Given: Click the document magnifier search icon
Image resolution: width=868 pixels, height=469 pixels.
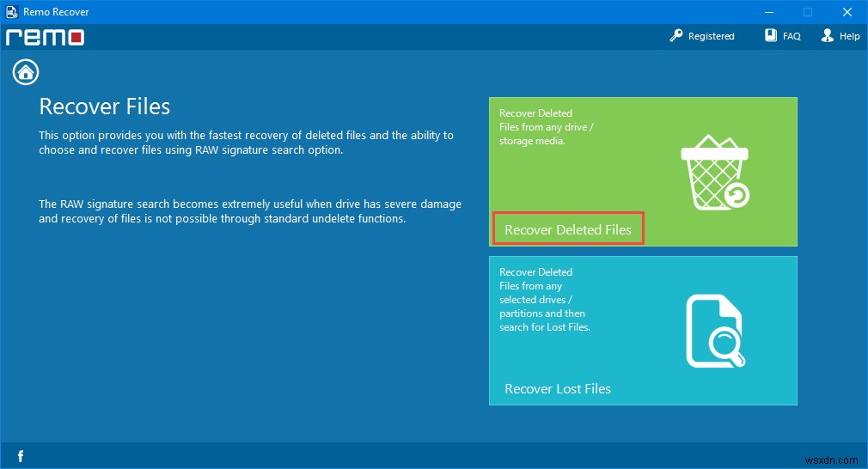Looking at the screenshot, I should (x=715, y=332).
